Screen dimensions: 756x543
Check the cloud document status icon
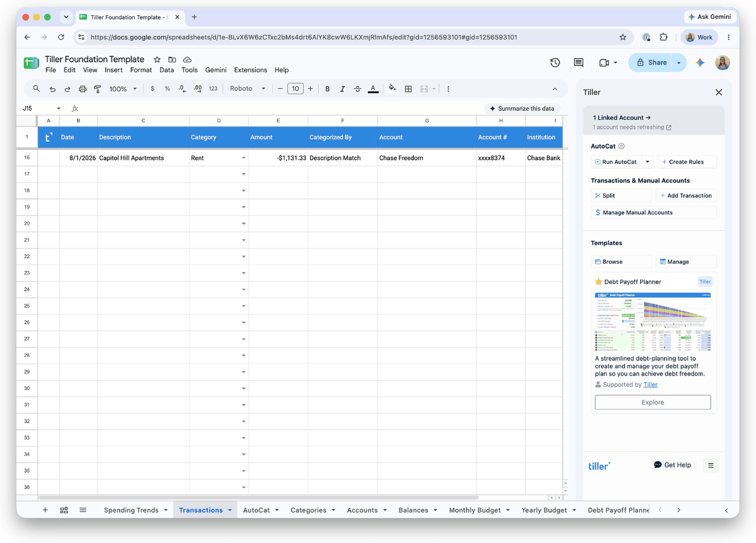click(187, 59)
